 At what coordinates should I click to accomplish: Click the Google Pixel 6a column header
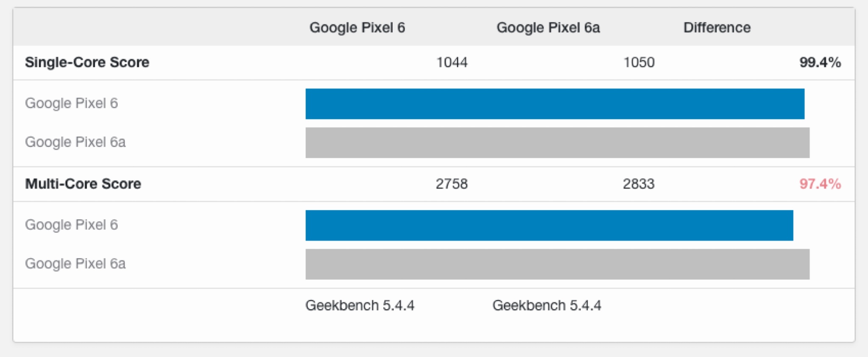(x=548, y=28)
